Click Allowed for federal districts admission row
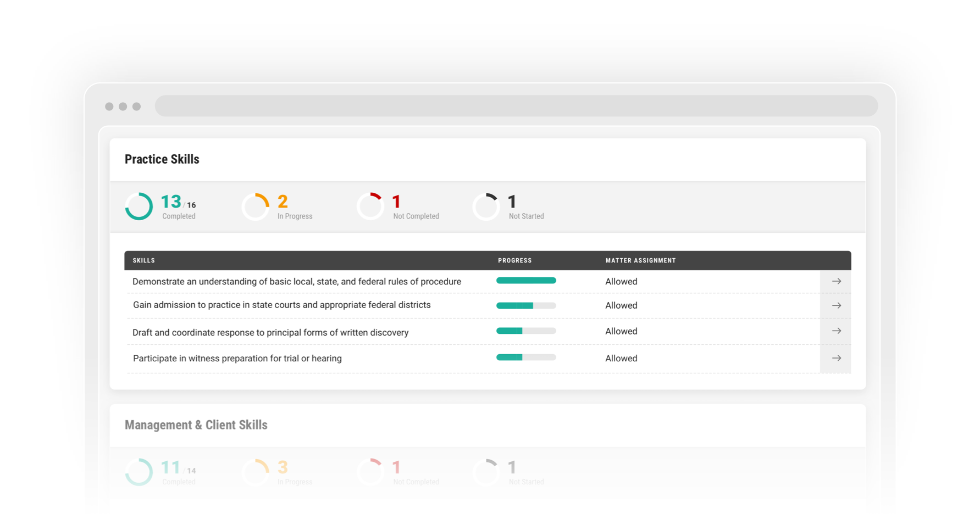This screenshot has width=980, height=514. (621, 305)
